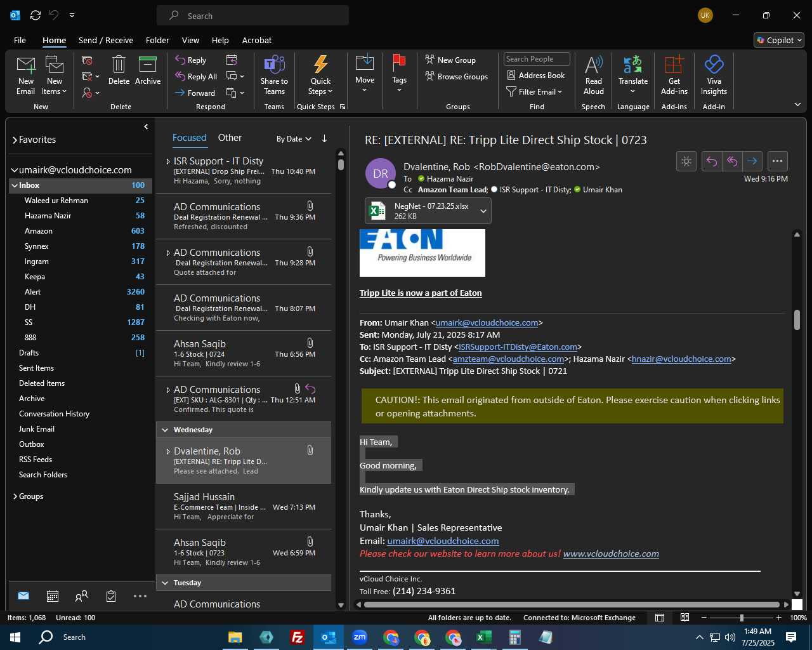
Task: Collapse the ribbon chevron
Action: tap(797, 104)
